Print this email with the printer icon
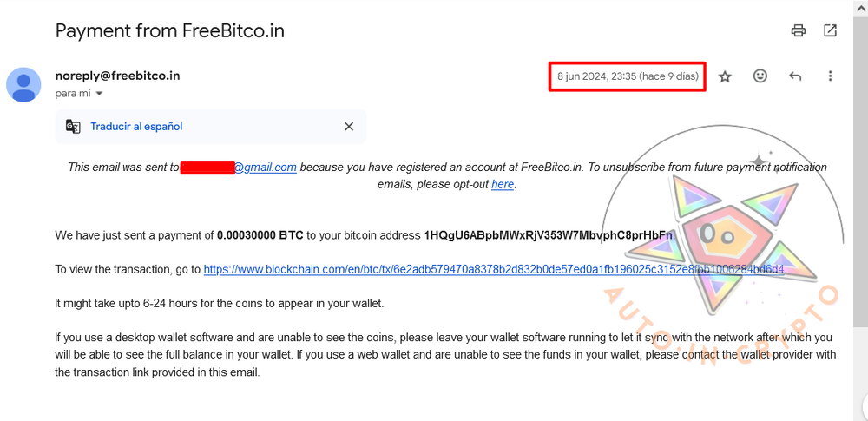The image size is (868, 421). (799, 31)
